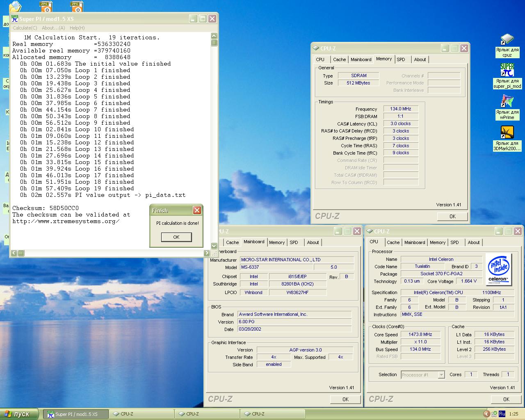525x420 pixels.
Task: Select Memory tab in CPU CPU-Z window
Action: tap(438, 242)
